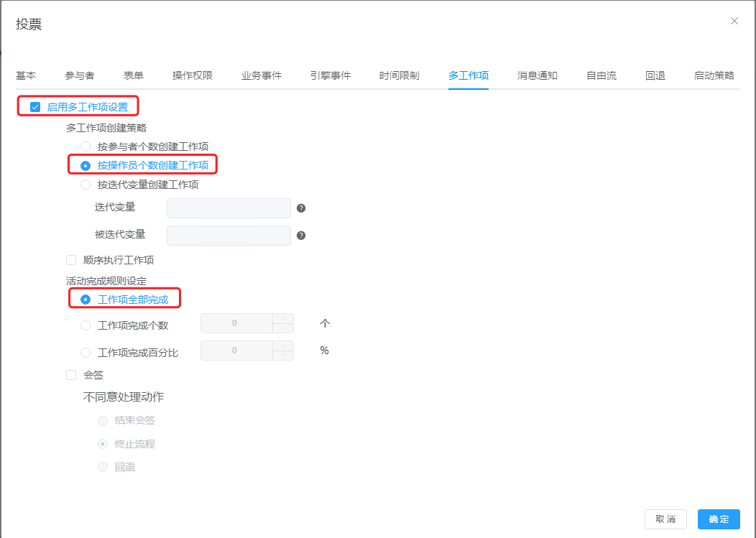The width and height of the screenshot is (756, 538).
Task: Select 按参与者个数创建工作项 radio option
Action: tap(86, 147)
